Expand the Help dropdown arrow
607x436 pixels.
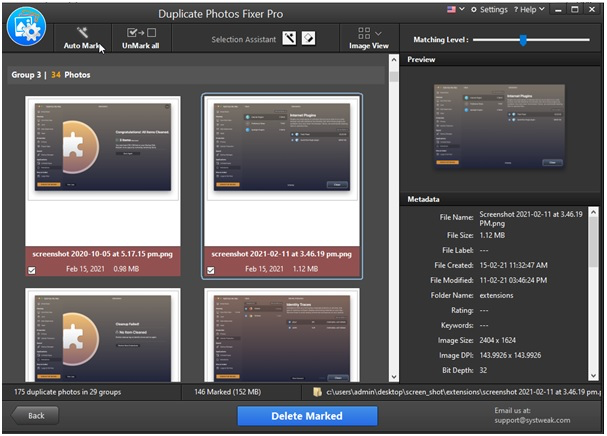coord(542,9)
